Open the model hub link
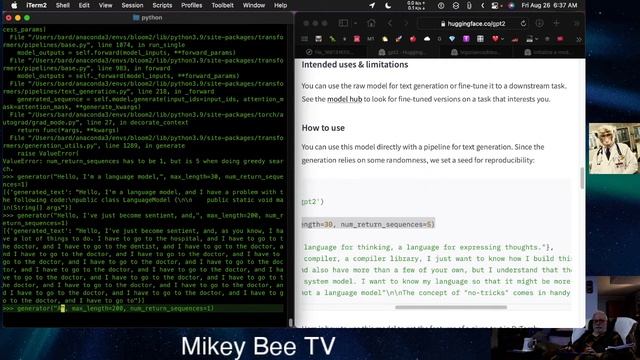Image resolution: width=640 pixels, height=360 pixels. 344,99
